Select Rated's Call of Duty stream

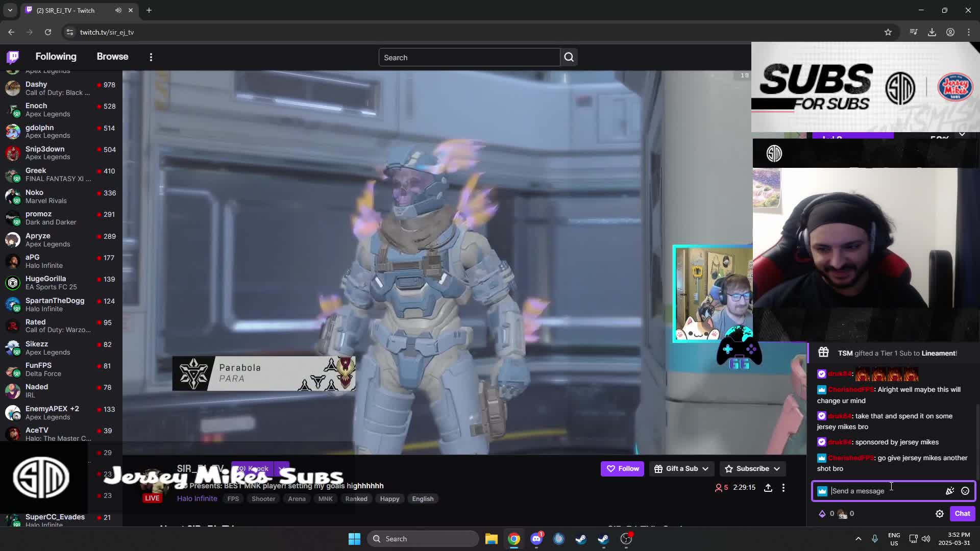tap(61, 325)
